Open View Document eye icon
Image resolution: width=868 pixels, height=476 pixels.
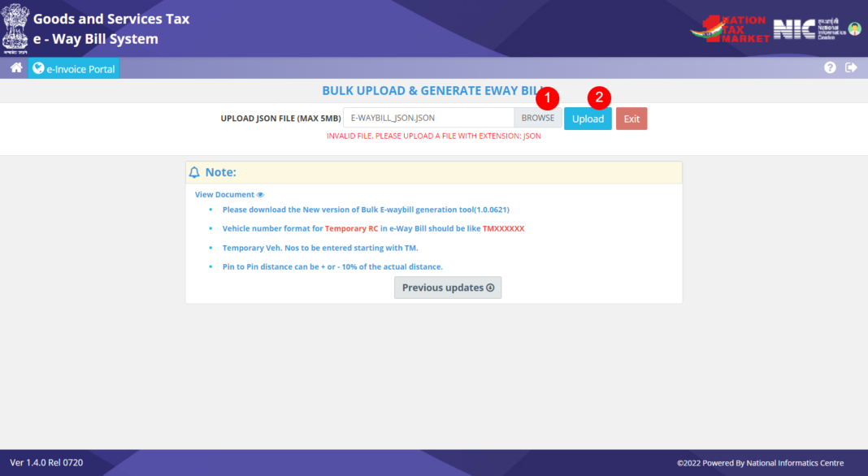click(260, 195)
